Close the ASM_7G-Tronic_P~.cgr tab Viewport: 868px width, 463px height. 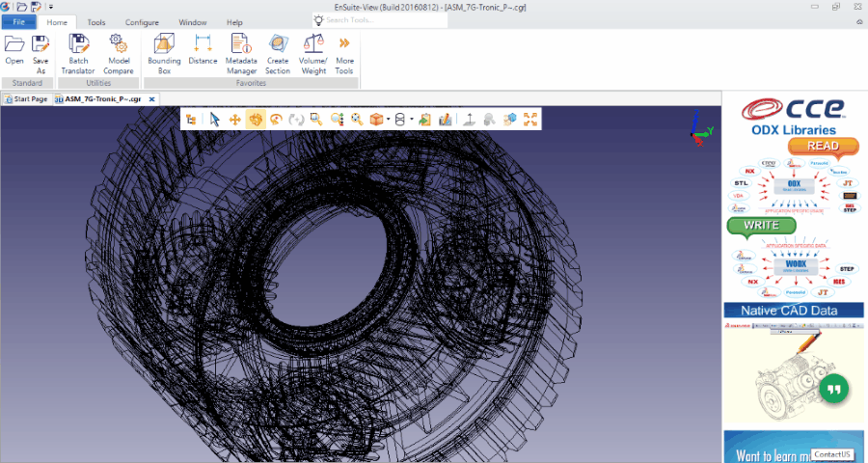(x=151, y=99)
